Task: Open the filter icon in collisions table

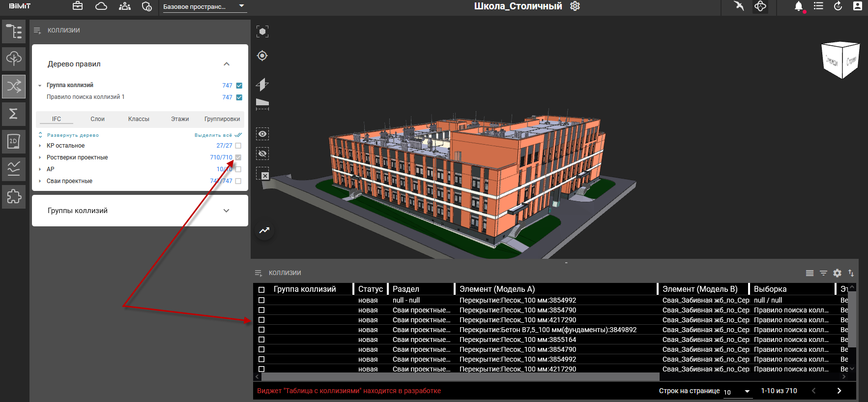Action: click(823, 273)
